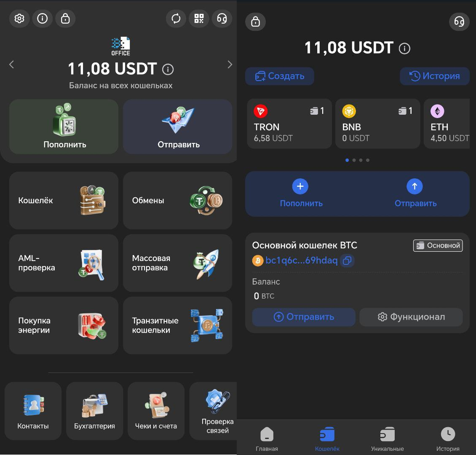Open the AML-проверка tool
Screen dimensions: 476x455
(63, 263)
